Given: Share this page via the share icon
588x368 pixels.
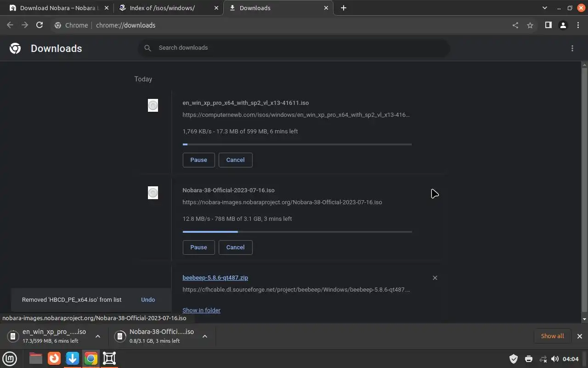Looking at the screenshot, I should coord(515,25).
